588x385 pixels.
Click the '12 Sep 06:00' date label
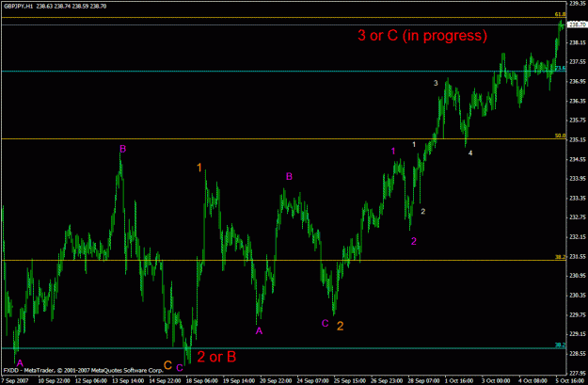point(90,381)
